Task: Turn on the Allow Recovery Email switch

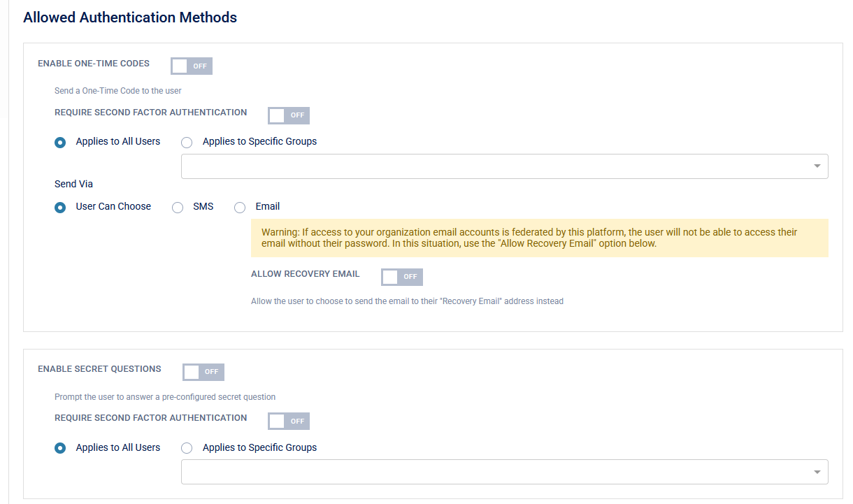Action: point(401,277)
